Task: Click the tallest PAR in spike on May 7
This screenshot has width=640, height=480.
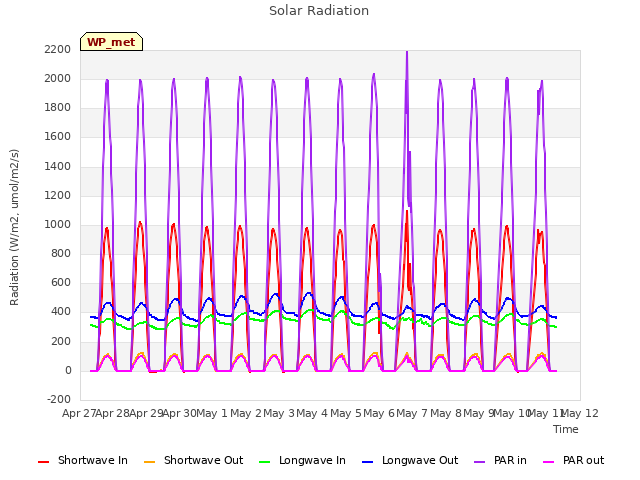Action: (x=407, y=54)
